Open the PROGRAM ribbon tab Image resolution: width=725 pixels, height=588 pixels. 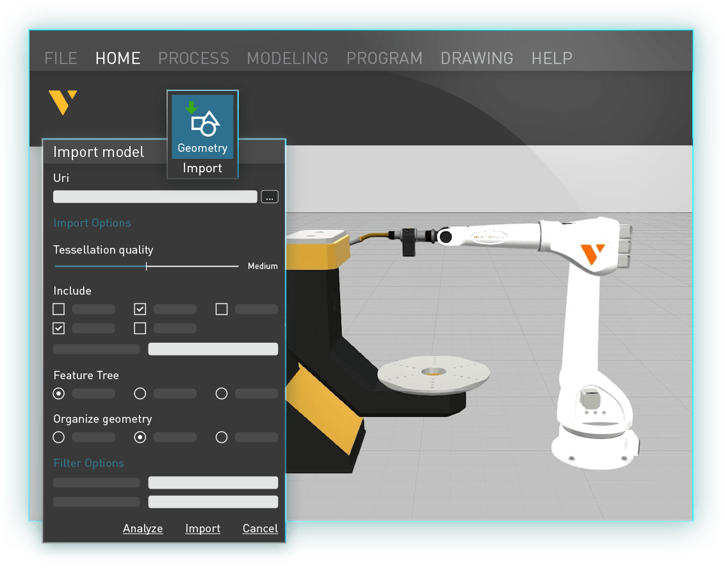point(384,58)
